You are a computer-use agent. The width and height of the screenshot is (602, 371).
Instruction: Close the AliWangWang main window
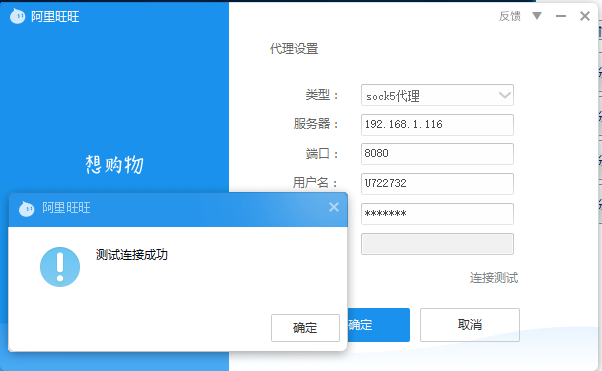click(x=585, y=16)
